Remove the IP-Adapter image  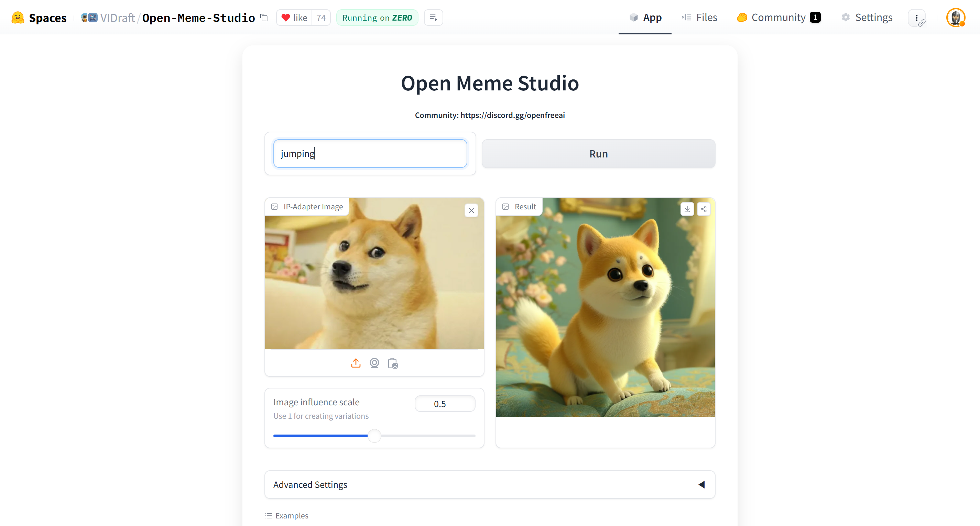(471, 210)
